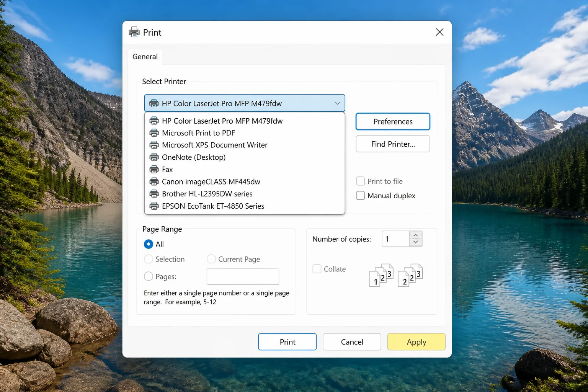The width and height of the screenshot is (588, 392).
Task: Choose Brother HL-L2395DW series printer
Action: [245, 194]
